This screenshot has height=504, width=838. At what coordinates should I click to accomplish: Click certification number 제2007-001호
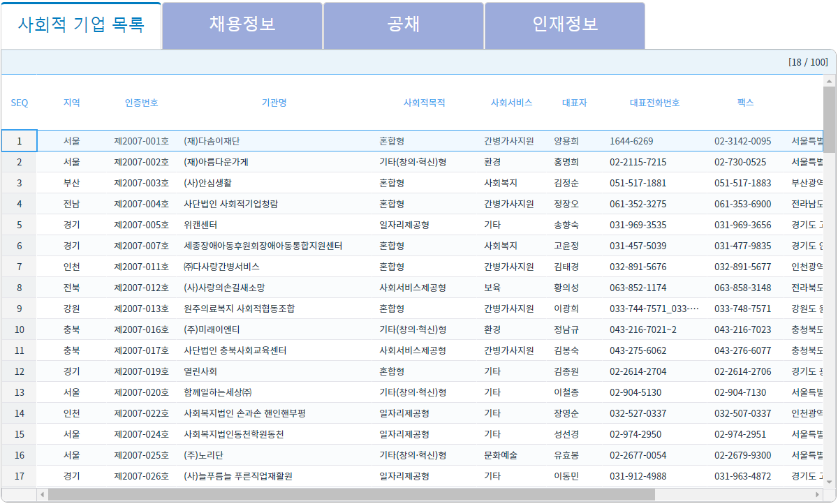(x=142, y=141)
